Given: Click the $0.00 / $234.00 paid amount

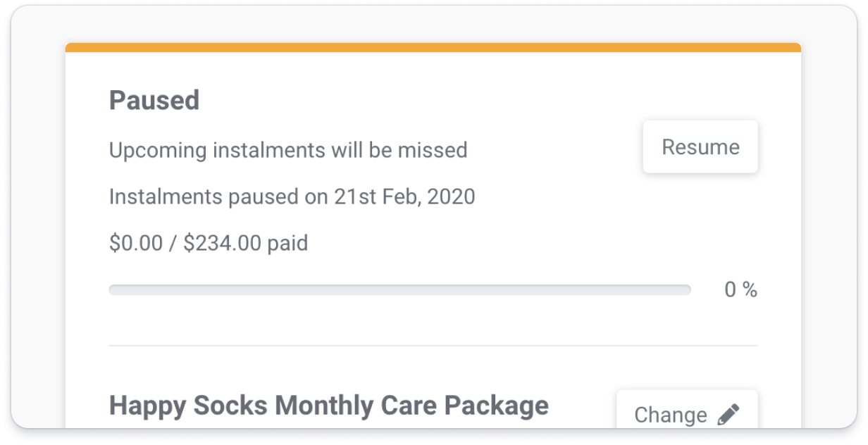Looking at the screenshot, I should (x=209, y=244).
